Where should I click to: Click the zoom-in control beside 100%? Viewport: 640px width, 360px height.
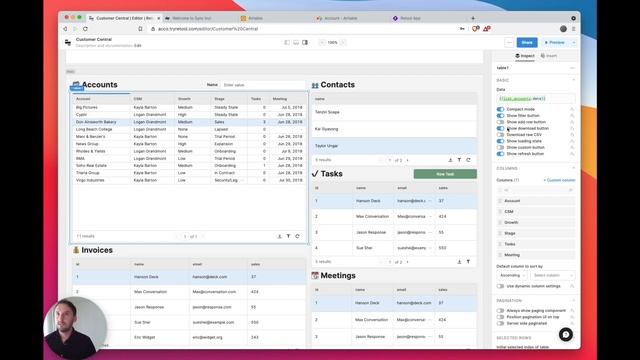coord(343,42)
